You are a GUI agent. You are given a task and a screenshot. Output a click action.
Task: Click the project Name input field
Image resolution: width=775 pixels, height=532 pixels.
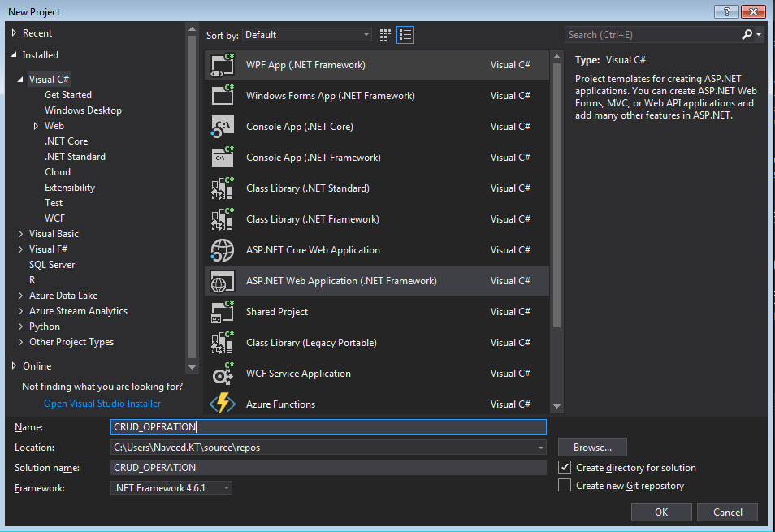pos(328,426)
